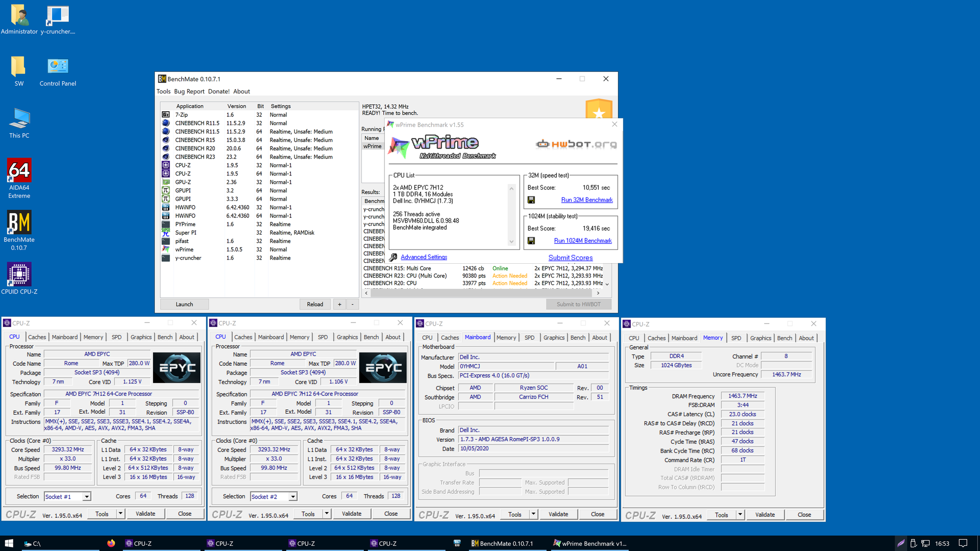
Task: Click the BenchMate orange star badge
Action: (599, 109)
